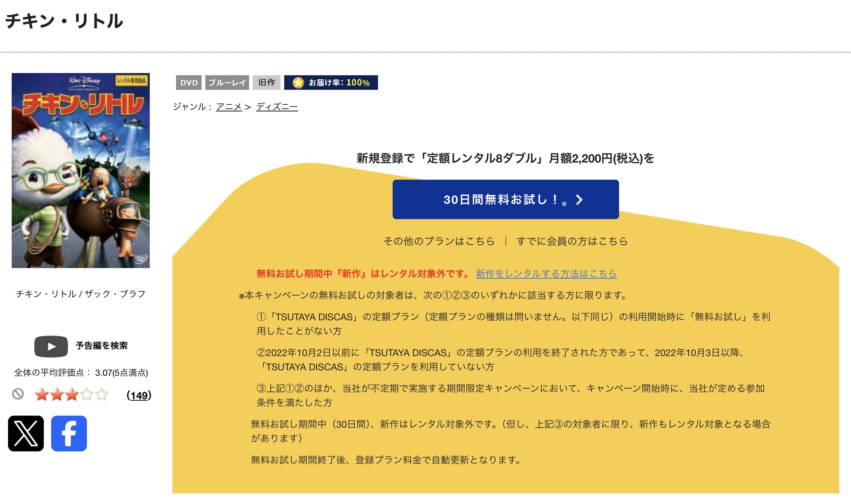The height and width of the screenshot is (504, 851).
Task: Click the gold star delivery rate badge icon
Action: 298,83
